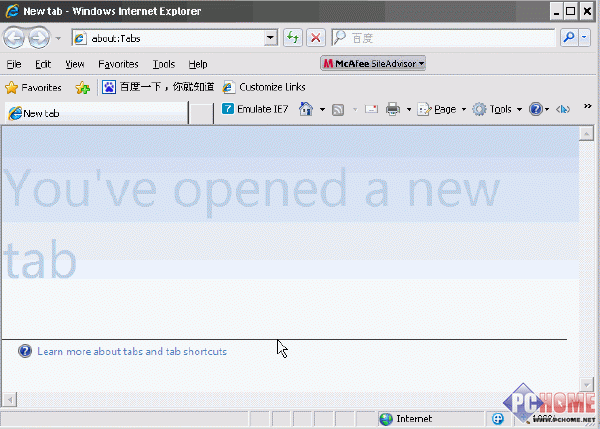This screenshot has height=429, width=600.
Task: Go to home page via house icon
Action: click(x=306, y=109)
